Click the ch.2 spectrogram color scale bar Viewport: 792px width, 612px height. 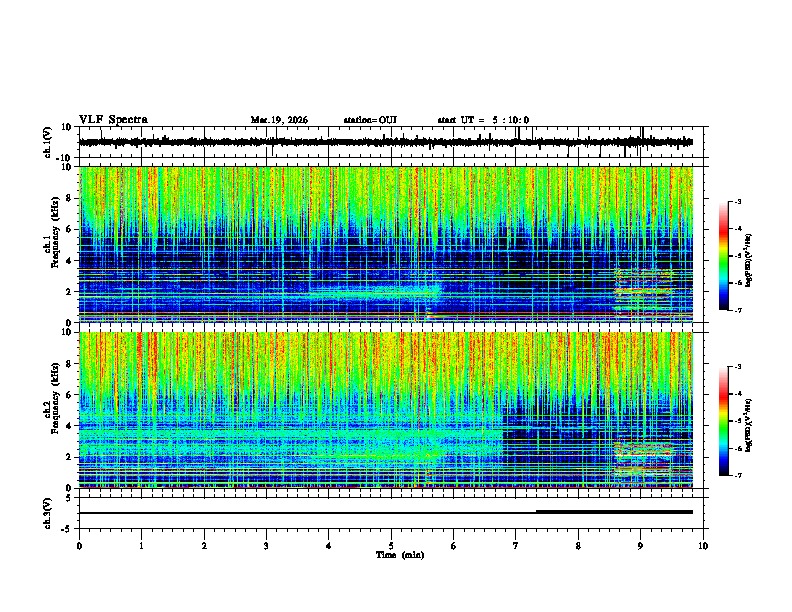point(723,421)
